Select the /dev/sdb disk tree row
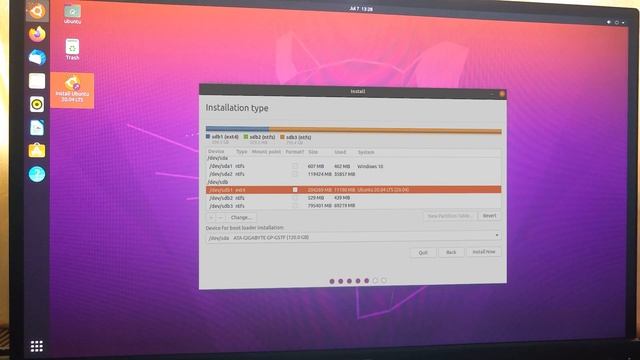The width and height of the screenshot is (640, 360). pos(353,182)
